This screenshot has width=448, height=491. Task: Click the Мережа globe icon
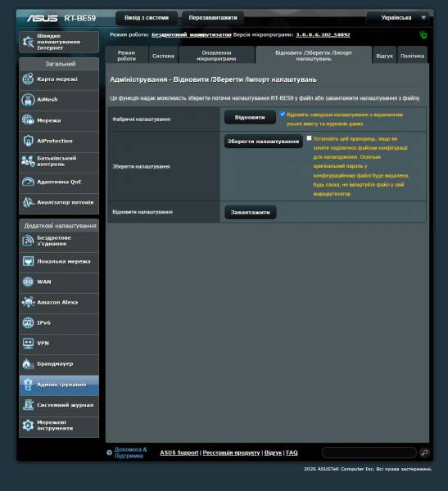click(28, 120)
